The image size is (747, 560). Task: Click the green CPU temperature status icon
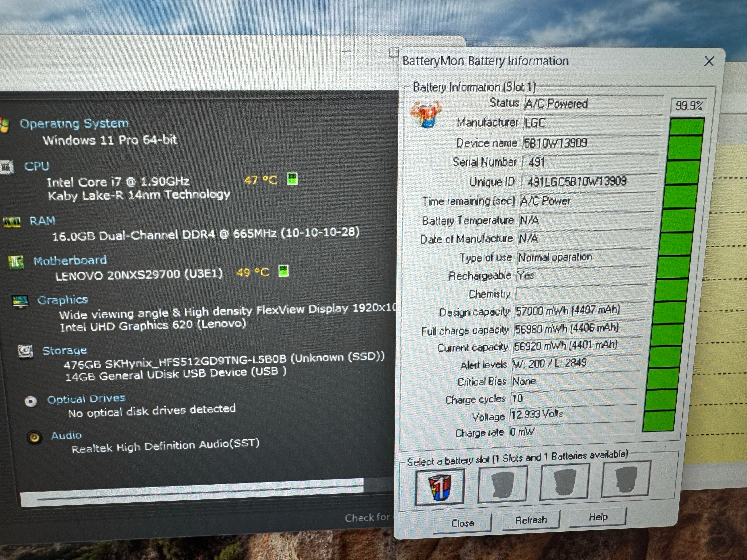292,179
